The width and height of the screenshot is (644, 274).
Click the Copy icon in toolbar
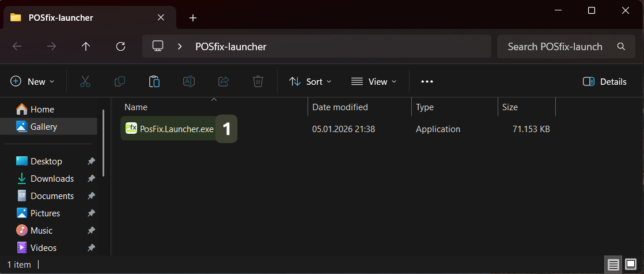[120, 81]
